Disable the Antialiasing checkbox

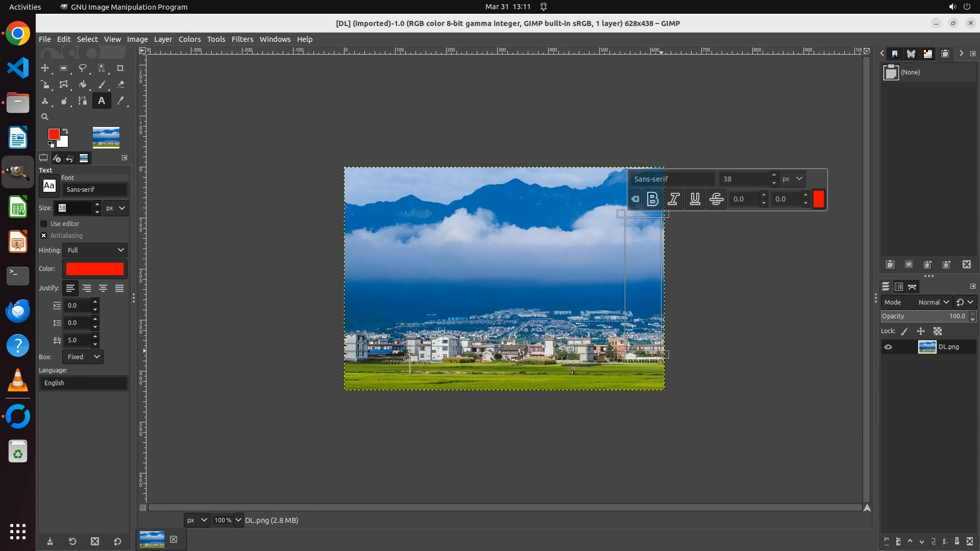[x=44, y=236]
